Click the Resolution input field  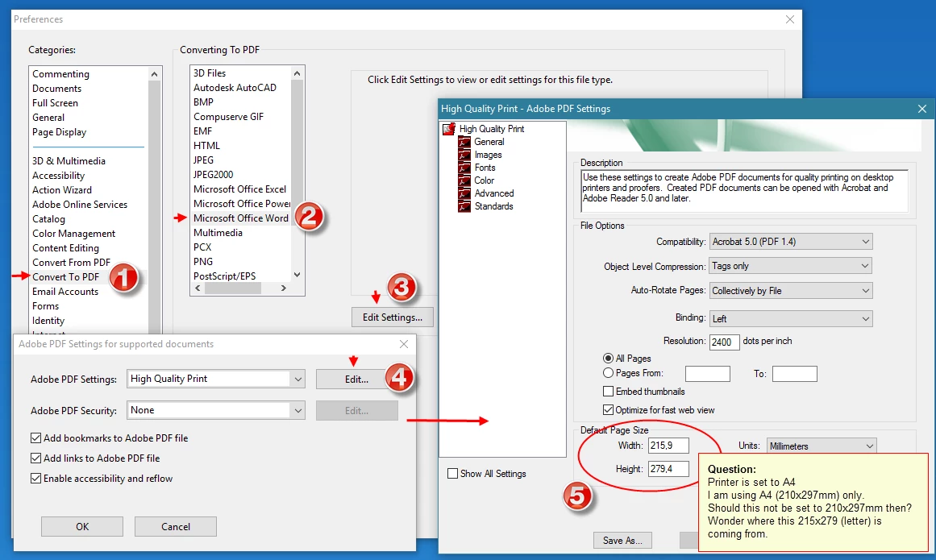(x=724, y=342)
